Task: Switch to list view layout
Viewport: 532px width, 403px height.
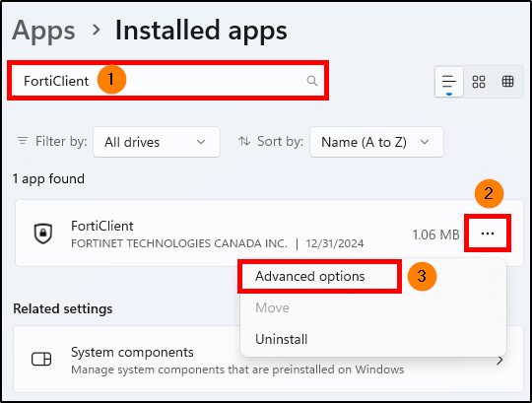Action: coord(449,82)
